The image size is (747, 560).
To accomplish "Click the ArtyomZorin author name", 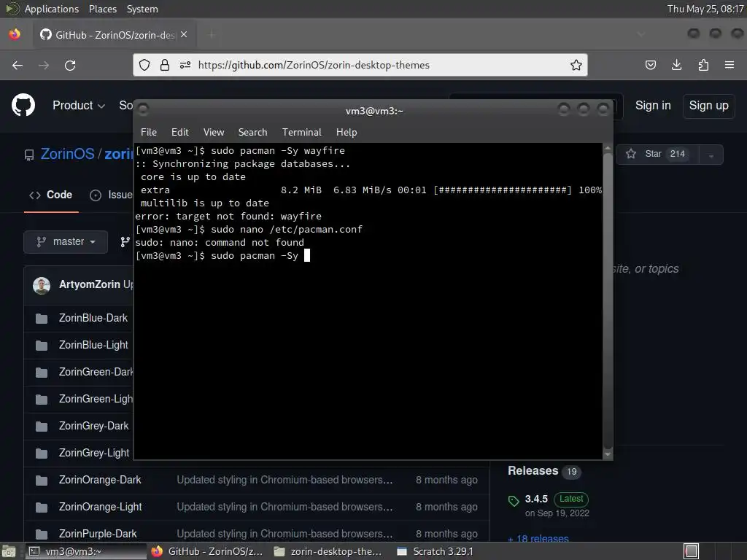I will pos(90,285).
